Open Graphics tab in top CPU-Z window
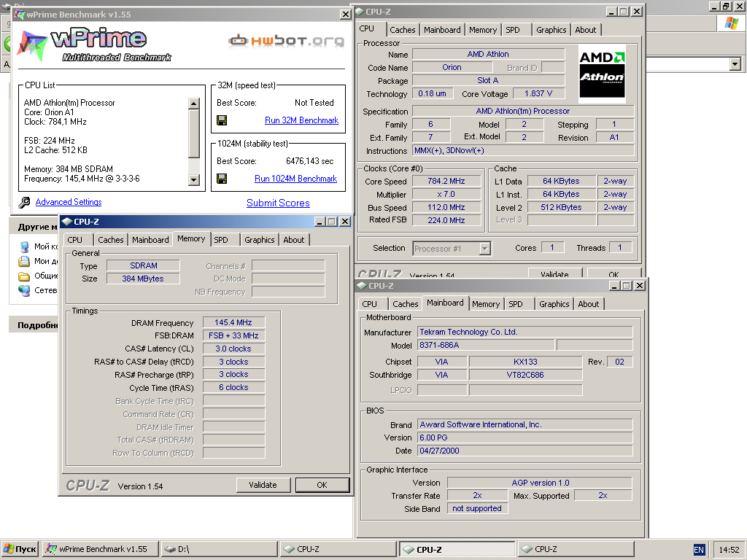The height and width of the screenshot is (560, 747). [551, 30]
